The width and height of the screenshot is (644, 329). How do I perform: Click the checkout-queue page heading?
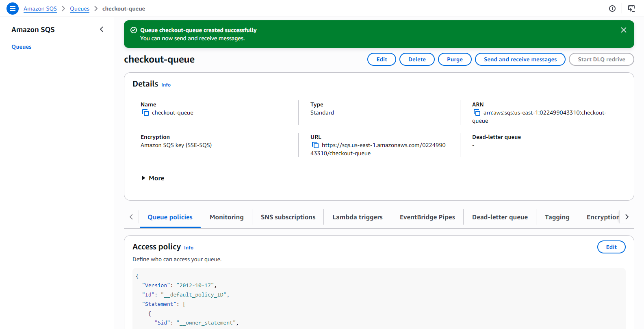[x=159, y=59]
